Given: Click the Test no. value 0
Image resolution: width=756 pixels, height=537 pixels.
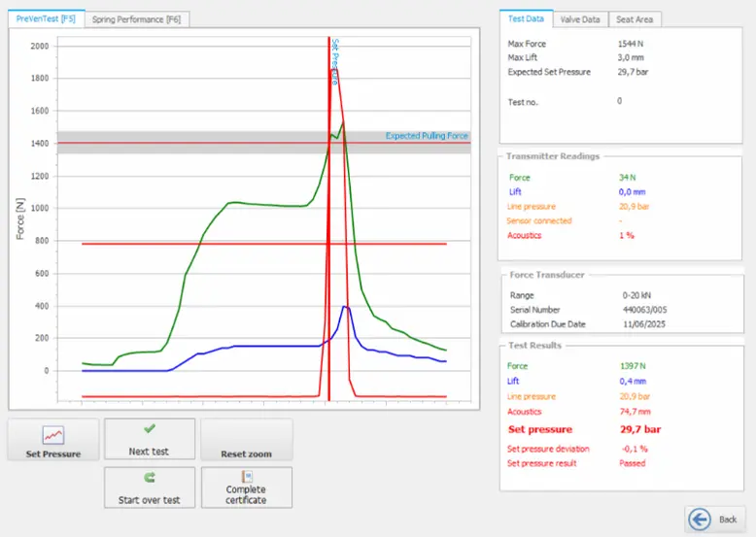Looking at the screenshot, I should [x=620, y=101].
